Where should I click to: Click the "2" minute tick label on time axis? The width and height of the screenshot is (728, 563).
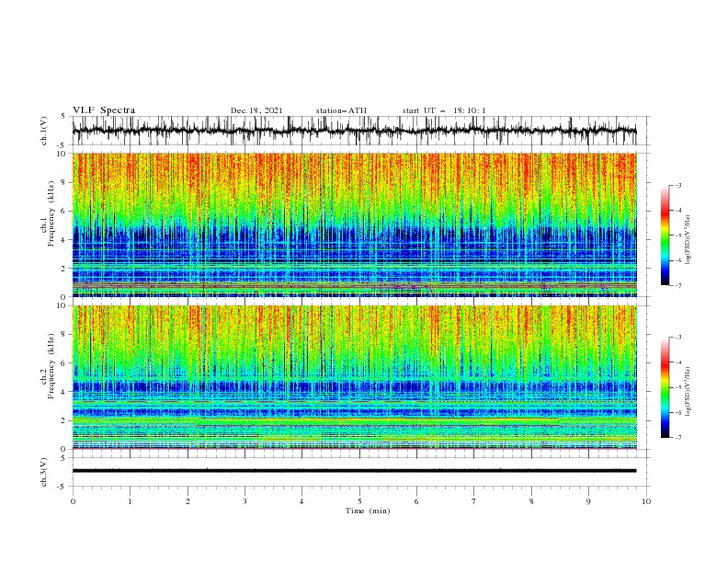(x=188, y=501)
